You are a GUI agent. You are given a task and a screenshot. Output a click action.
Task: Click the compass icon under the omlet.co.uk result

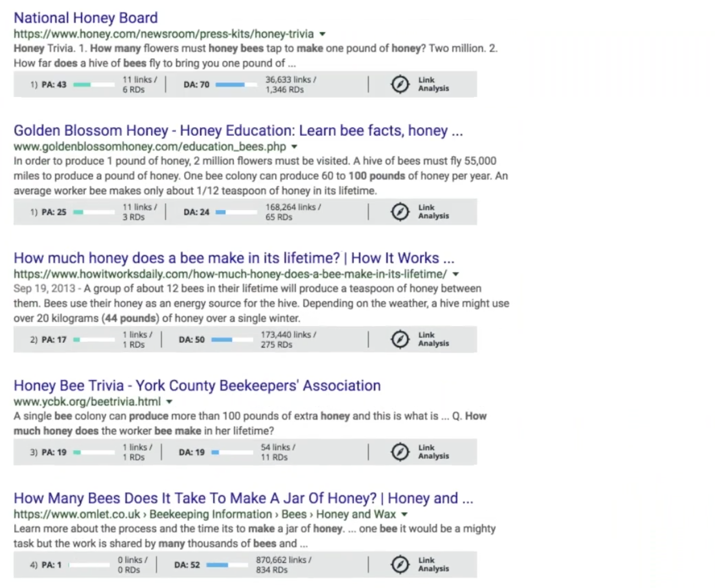click(399, 565)
